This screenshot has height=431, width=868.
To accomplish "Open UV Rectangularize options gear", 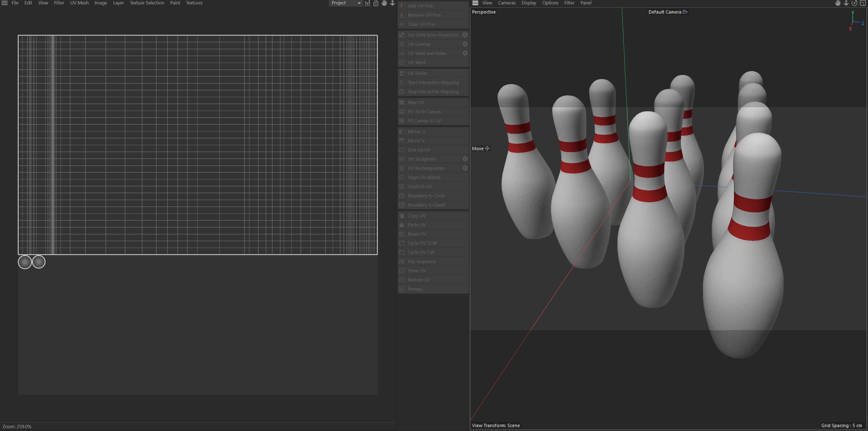I will click(x=465, y=168).
